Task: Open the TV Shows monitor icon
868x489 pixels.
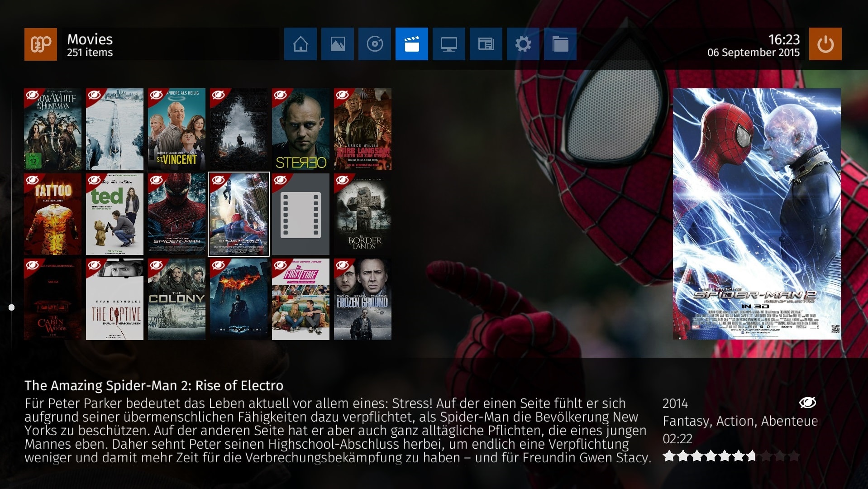Action: click(449, 44)
